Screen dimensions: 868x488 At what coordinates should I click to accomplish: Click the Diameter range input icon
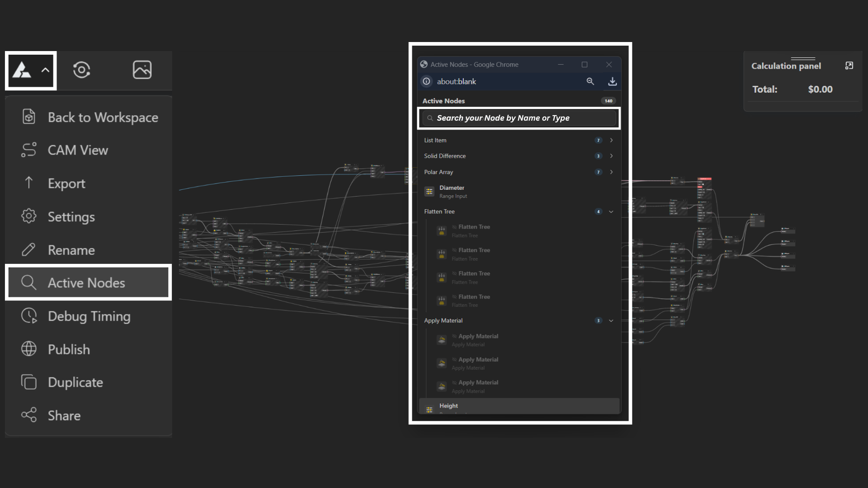[x=429, y=192]
